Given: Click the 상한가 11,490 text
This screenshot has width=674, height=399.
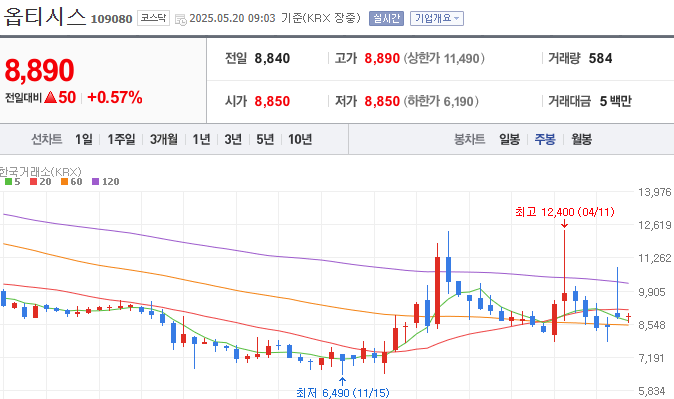Looking at the screenshot, I should 444,58.
